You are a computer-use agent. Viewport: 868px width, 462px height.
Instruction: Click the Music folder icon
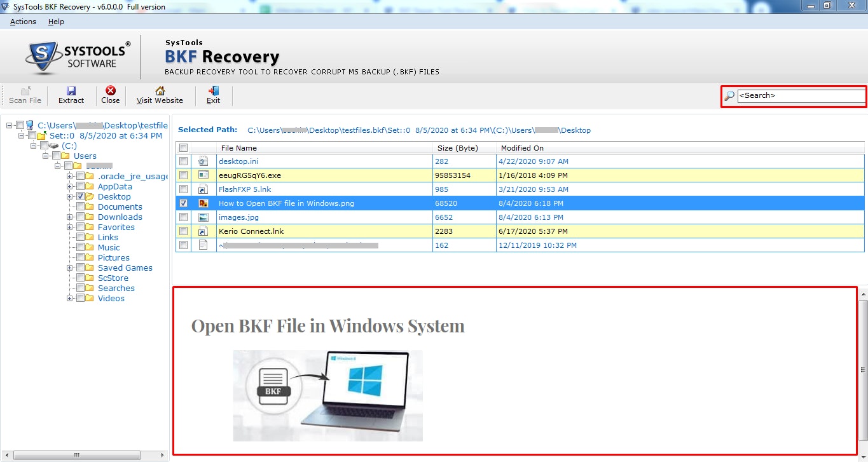click(90, 247)
